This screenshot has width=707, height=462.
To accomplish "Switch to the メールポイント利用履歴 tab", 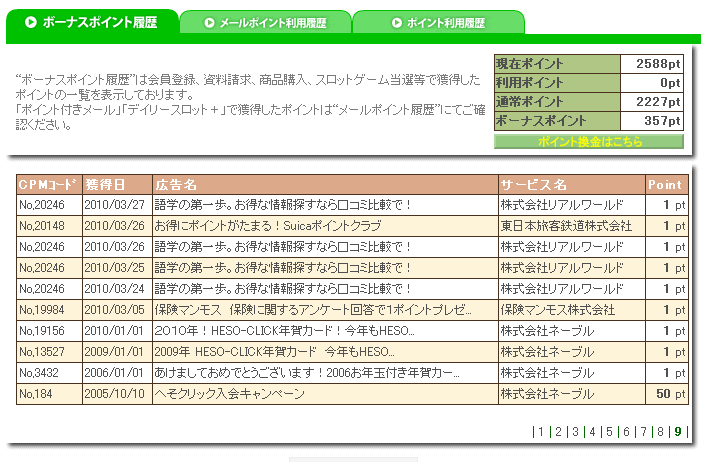I will [266, 23].
